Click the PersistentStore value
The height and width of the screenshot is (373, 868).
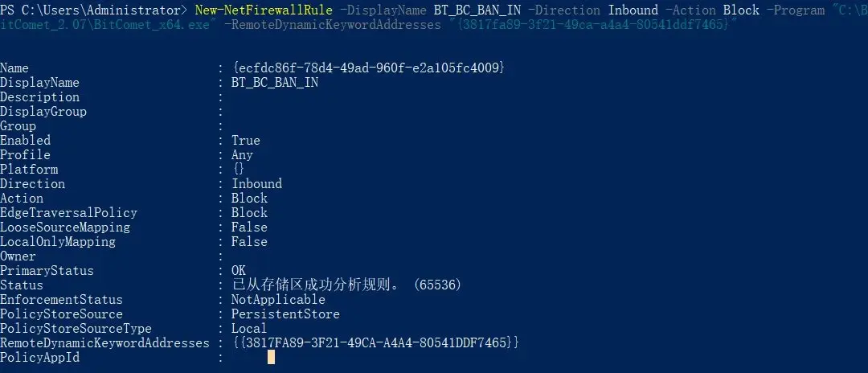click(x=285, y=314)
